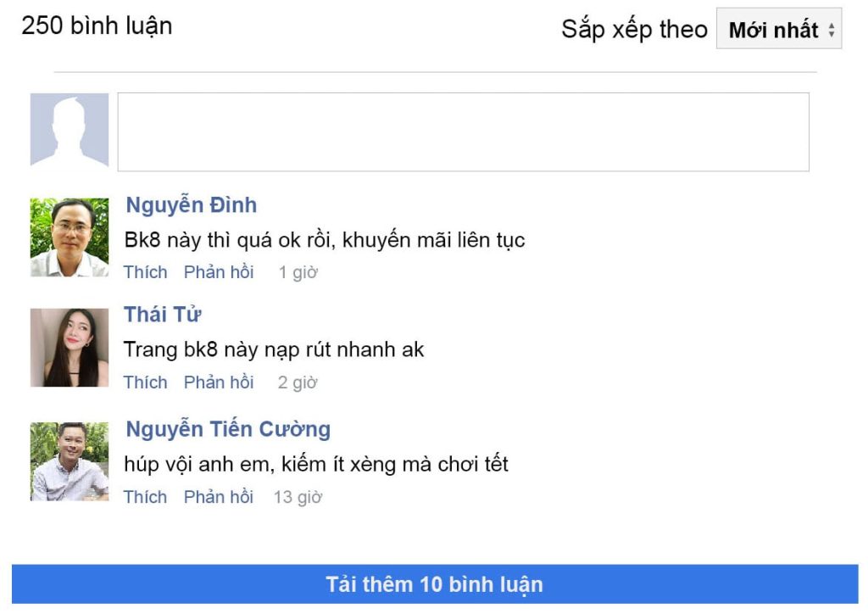The image size is (868, 614).
Task: Click the '2 giờ' timestamp
Action: tap(298, 383)
